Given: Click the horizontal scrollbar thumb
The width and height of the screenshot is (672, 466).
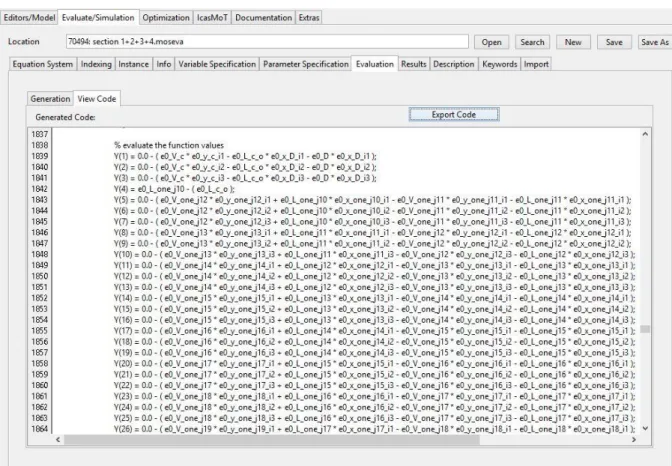Looking at the screenshot, I should [x=272, y=439].
